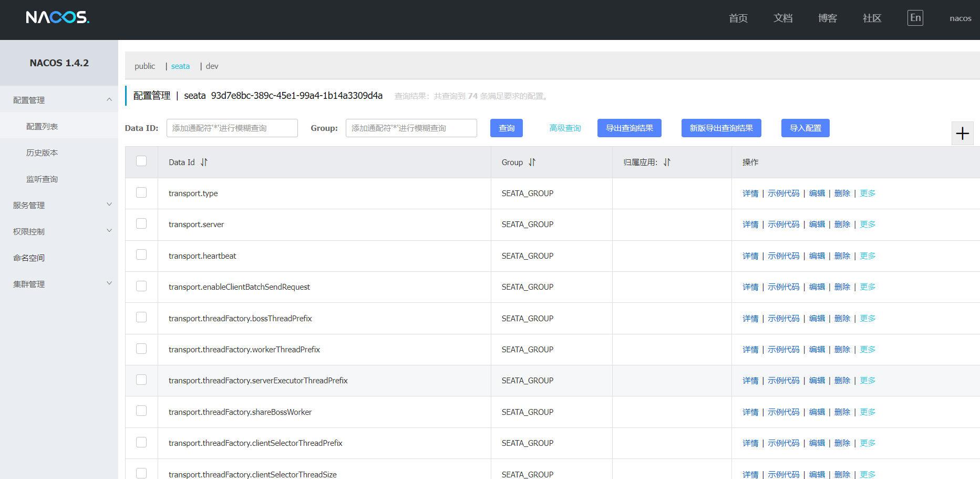Image resolution: width=980 pixels, height=479 pixels.
Task: Click 新版导出查询结果 button
Action: pyautogui.click(x=721, y=128)
